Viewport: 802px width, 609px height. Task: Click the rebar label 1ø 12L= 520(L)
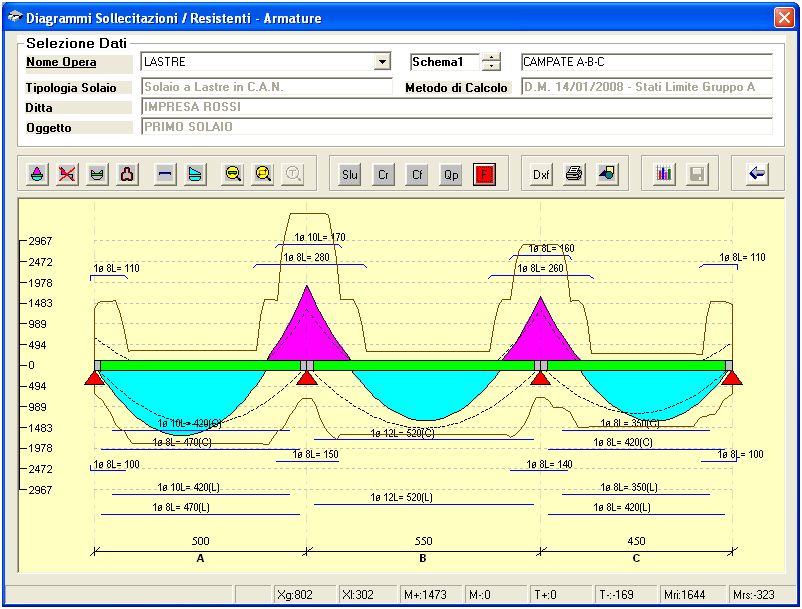402,497
